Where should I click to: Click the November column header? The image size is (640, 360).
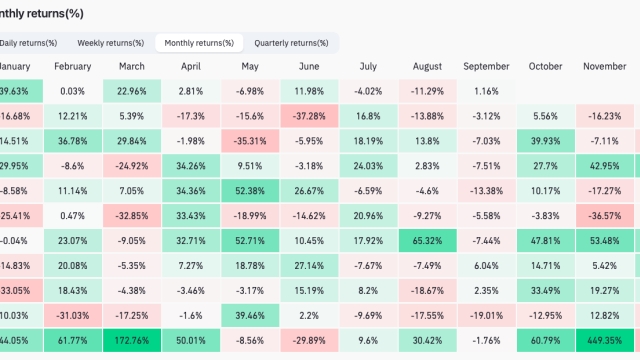click(x=604, y=66)
